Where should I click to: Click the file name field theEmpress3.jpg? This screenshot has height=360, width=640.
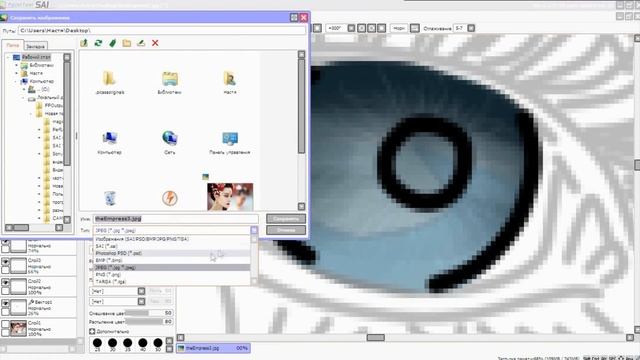[x=176, y=219]
